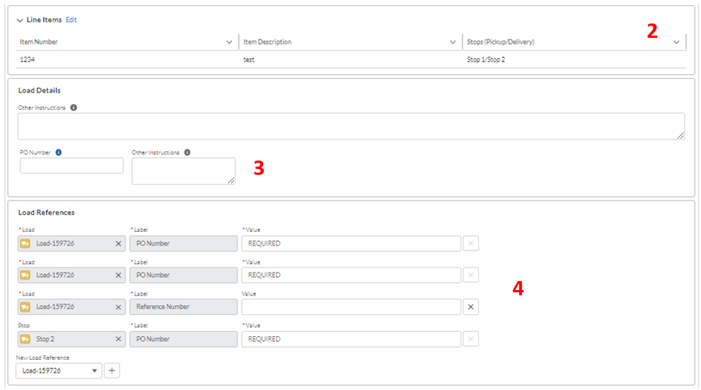
Task: Collapse the Line Items section chevron
Action: point(20,20)
